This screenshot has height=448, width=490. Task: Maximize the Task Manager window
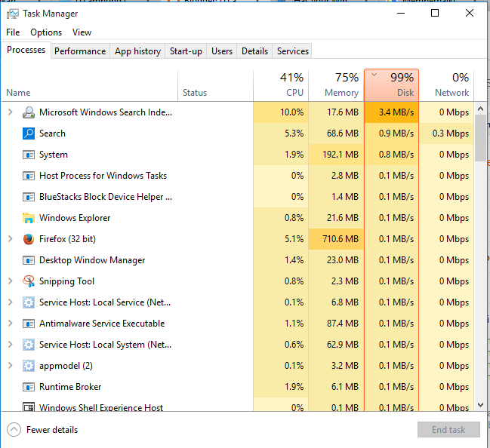(x=435, y=13)
